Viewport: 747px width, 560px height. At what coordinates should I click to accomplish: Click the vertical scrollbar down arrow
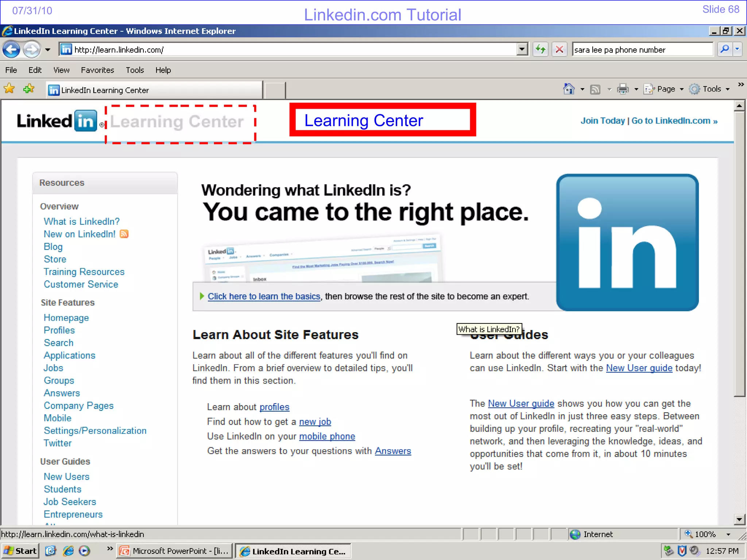coord(739,519)
